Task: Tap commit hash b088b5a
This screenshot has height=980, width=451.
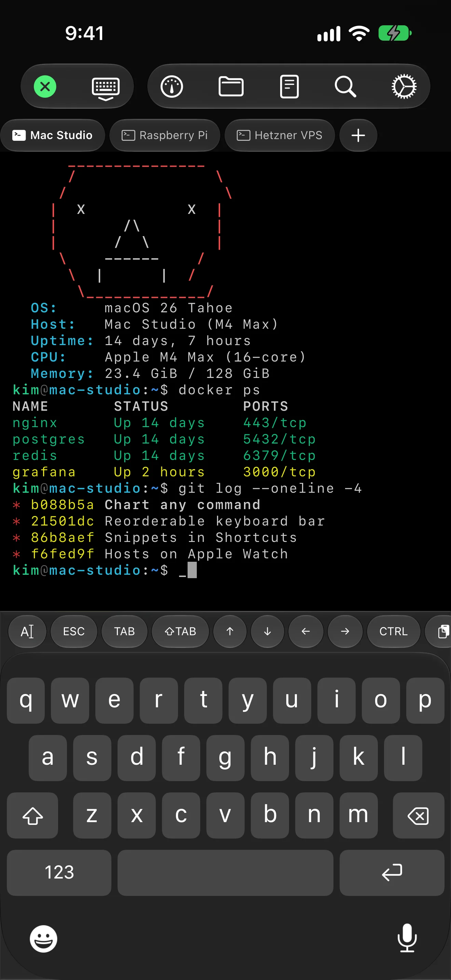Action: pos(63,505)
